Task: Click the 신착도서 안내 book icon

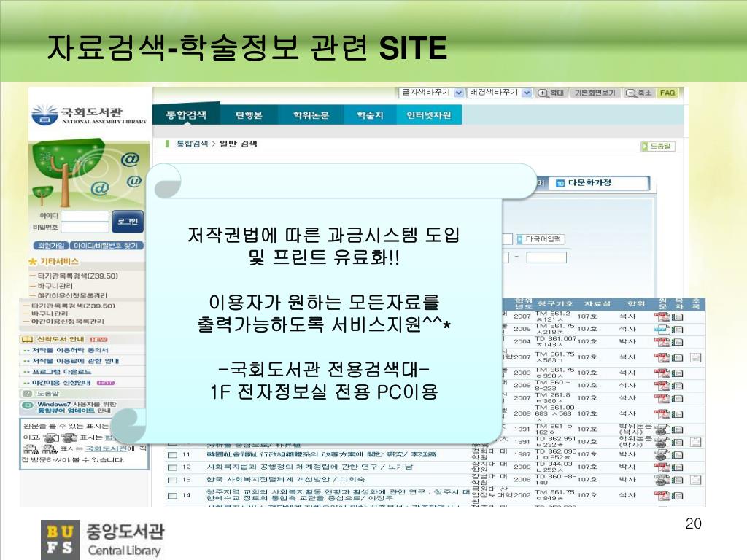Action: [27, 339]
